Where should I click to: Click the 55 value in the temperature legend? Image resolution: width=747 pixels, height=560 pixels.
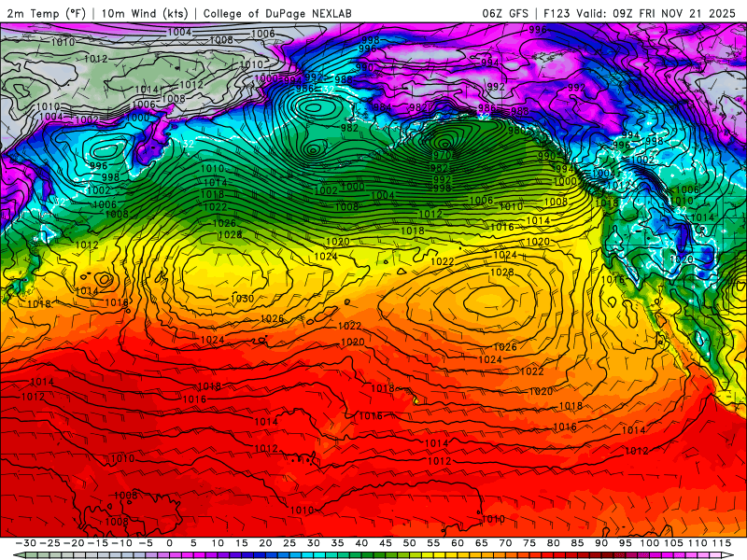coord(433,543)
